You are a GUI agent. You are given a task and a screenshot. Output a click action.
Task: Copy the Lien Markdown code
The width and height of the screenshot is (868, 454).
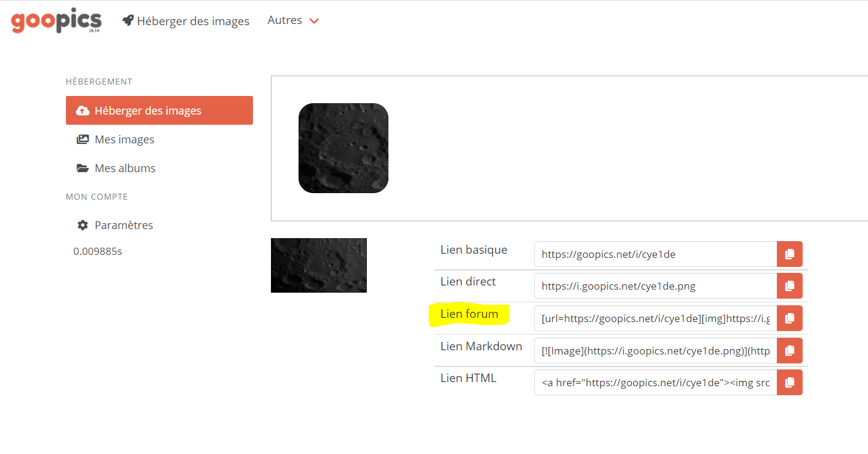point(789,350)
